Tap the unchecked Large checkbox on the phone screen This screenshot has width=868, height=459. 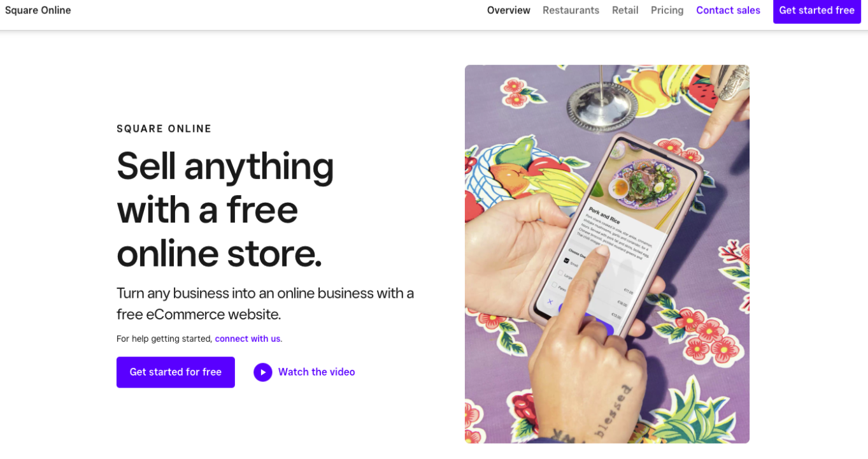pyautogui.click(x=560, y=273)
